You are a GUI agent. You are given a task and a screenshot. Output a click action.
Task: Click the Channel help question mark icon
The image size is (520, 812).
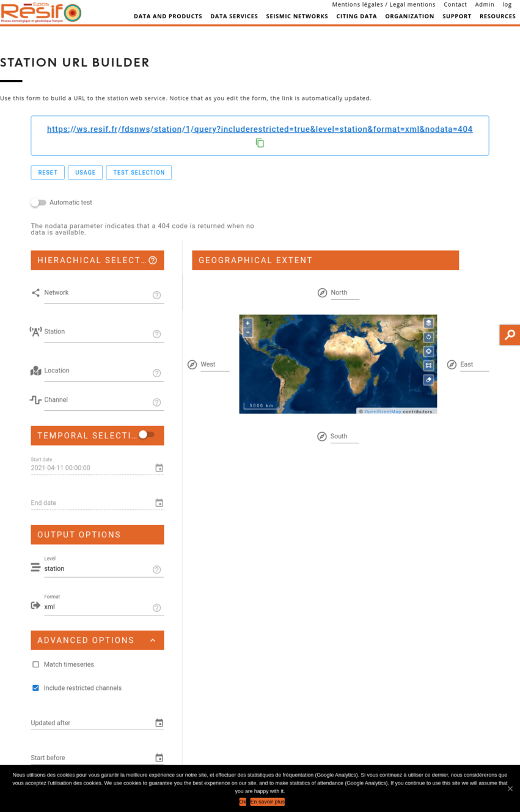pos(157,402)
